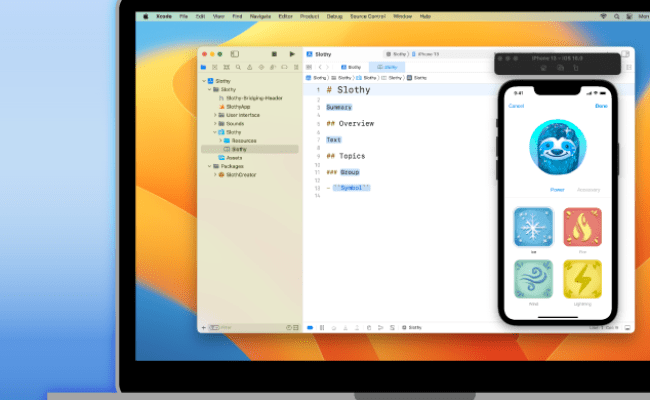Open the Debug navigator icon

(273, 67)
